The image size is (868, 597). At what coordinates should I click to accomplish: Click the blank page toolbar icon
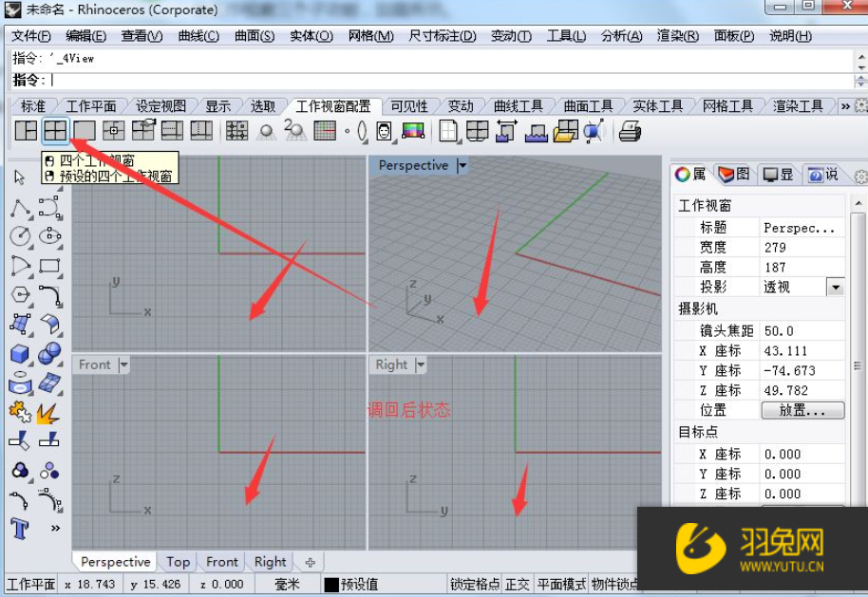coord(448,131)
